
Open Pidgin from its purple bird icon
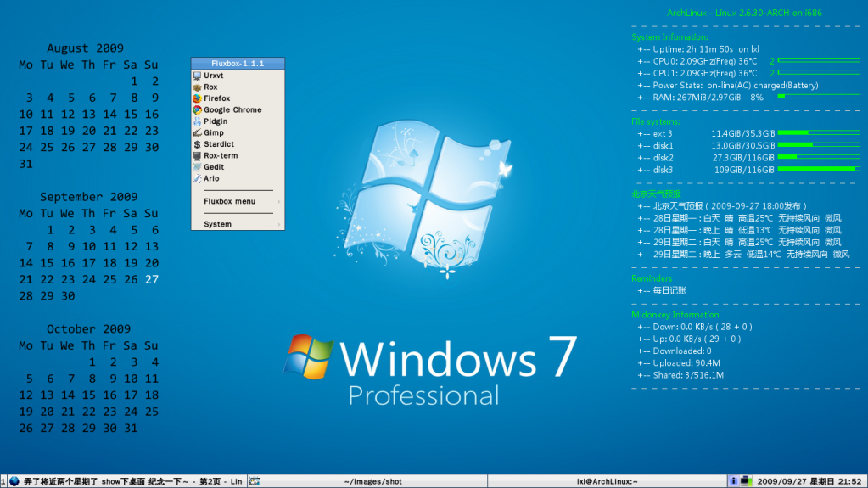[197, 121]
